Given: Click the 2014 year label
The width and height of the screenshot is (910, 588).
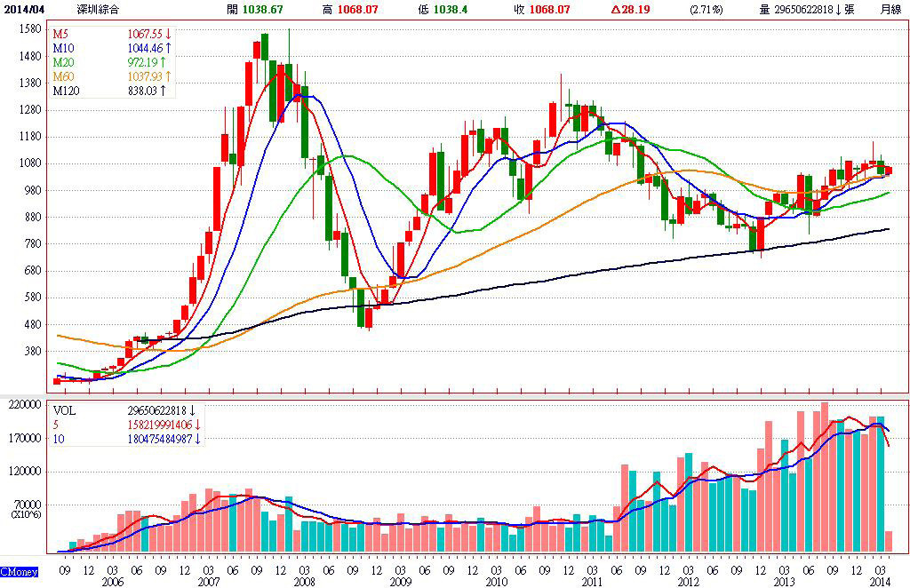Looking at the screenshot, I should click(879, 582).
